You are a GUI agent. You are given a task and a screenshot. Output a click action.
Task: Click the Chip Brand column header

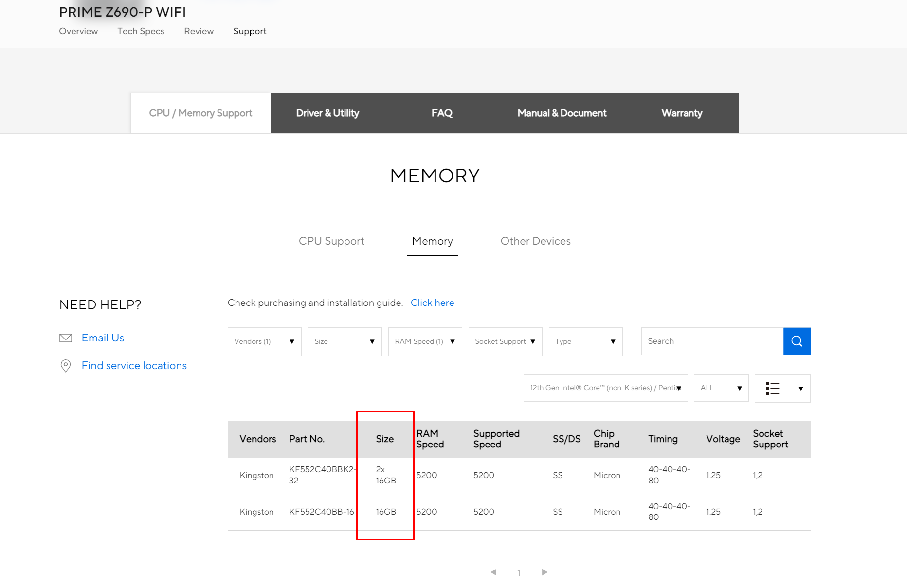pos(607,439)
